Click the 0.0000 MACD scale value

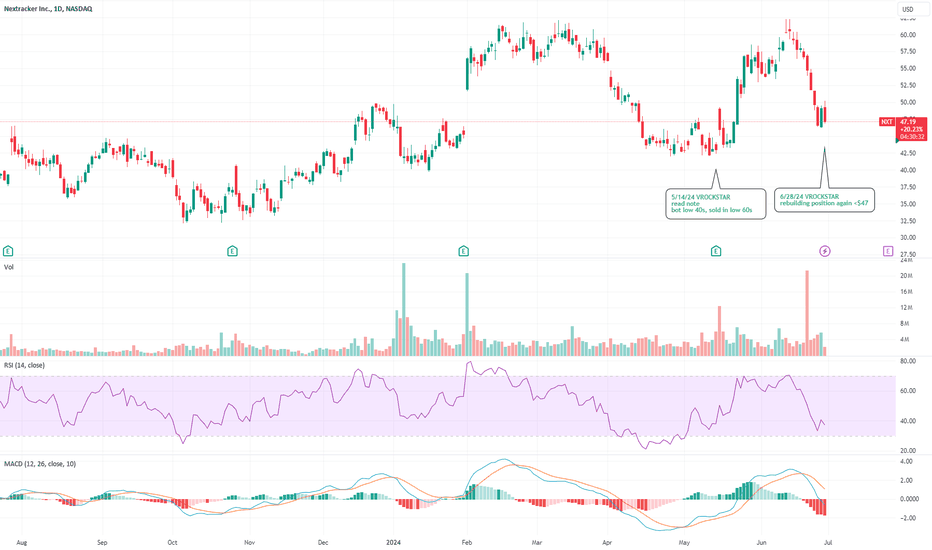point(909,499)
